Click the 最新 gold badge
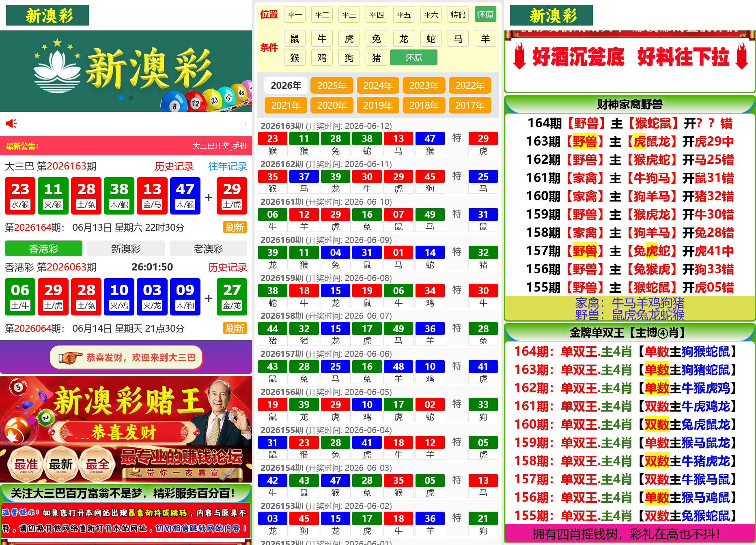Screen dimensions: 756x545 (61, 464)
